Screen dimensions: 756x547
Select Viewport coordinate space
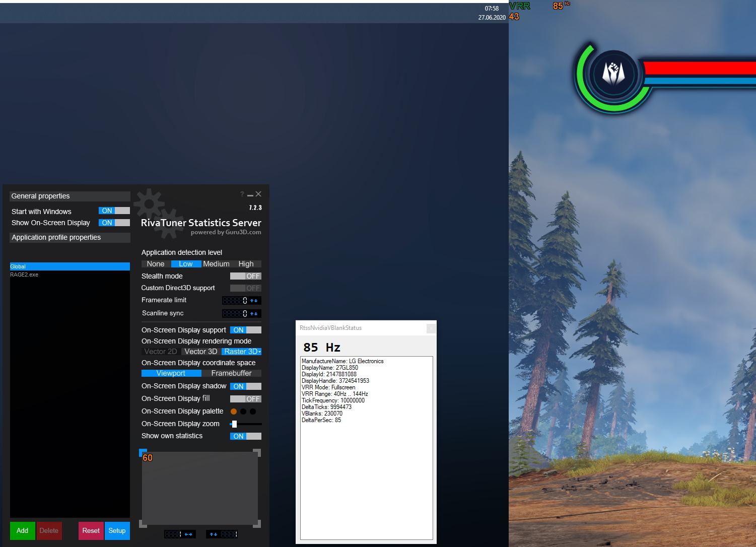171,373
